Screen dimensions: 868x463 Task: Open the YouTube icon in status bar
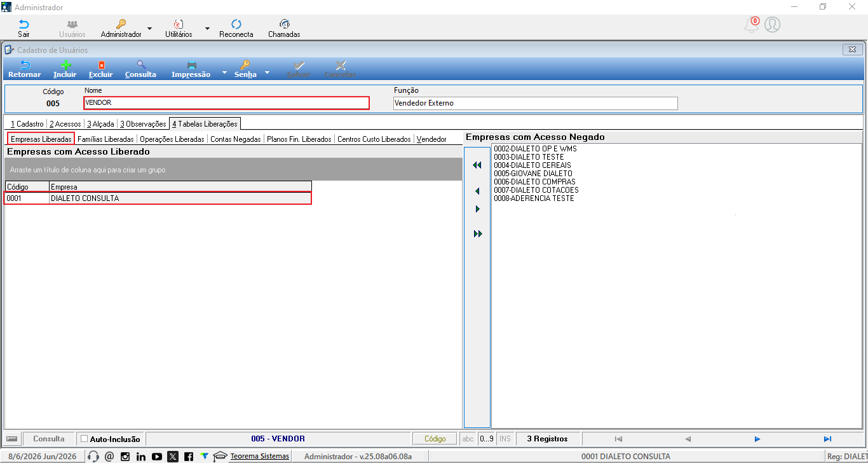[157, 456]
